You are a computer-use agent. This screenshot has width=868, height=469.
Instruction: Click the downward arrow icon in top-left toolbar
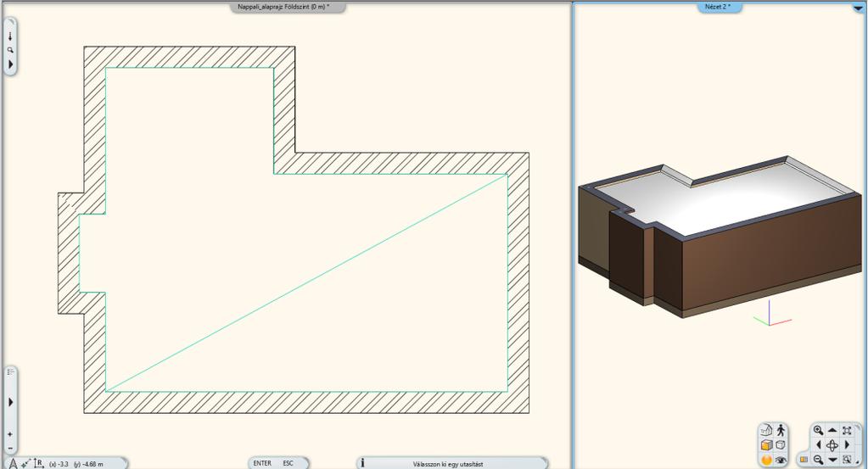[x=10, y=36]
